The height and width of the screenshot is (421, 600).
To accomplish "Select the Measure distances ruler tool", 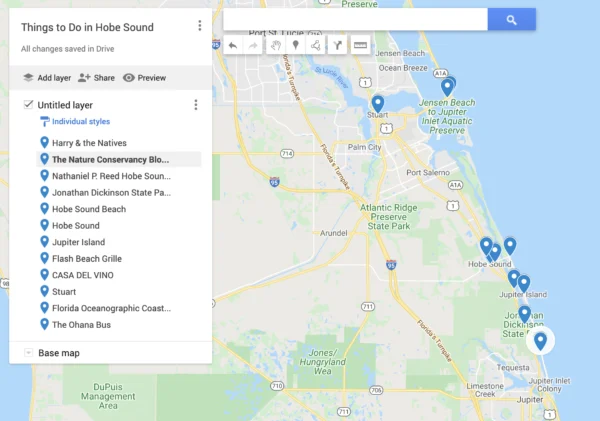I will pos(360,46).
